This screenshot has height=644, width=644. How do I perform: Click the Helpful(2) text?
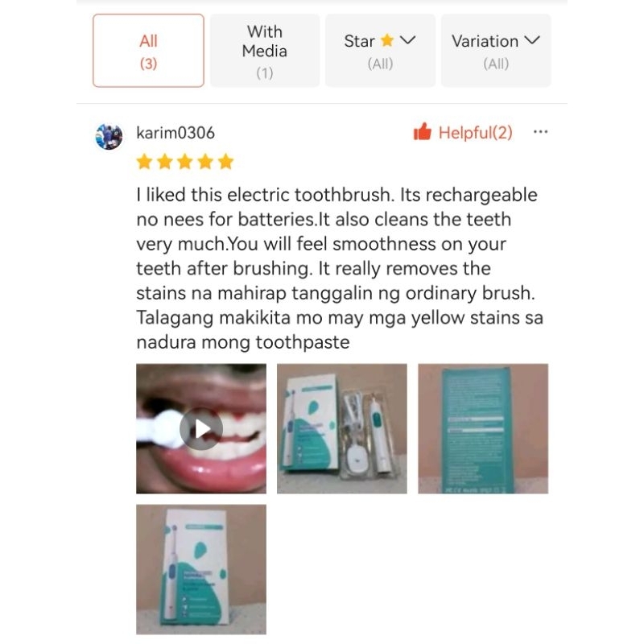476,133
